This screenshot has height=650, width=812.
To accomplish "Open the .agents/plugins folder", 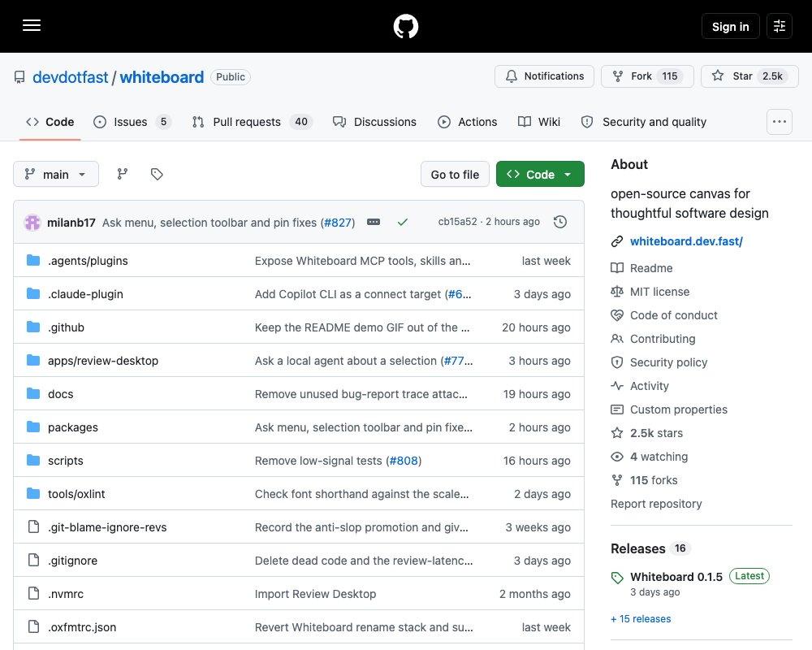I will pos(88,261).
